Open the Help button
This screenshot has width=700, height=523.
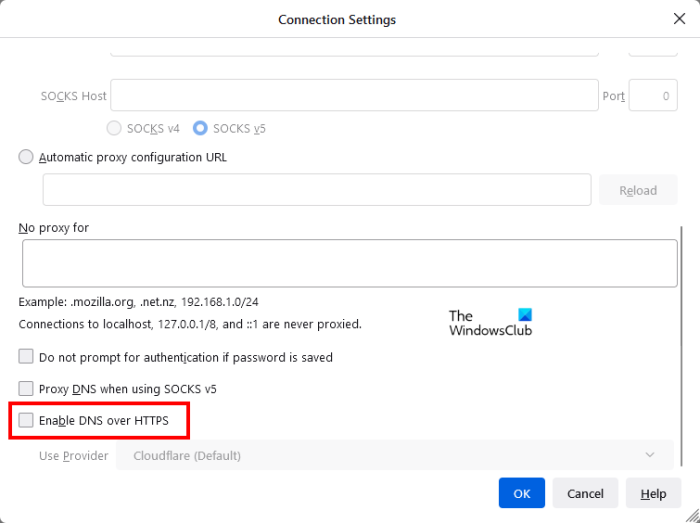click(x=653, y=493)
